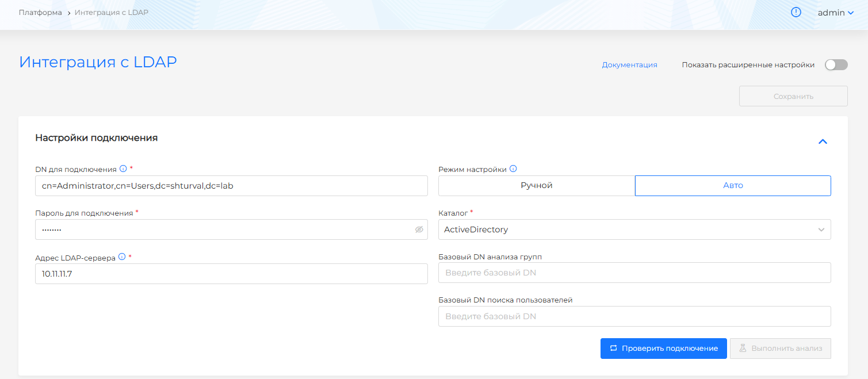Open the Каталог ActiveDirectory dropdown
This screenshot has width=868, height=379.
pos(634,229)
